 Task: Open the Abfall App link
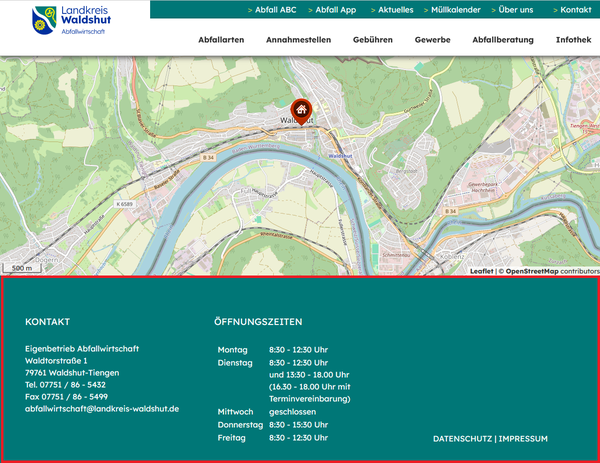pos(335,10)
